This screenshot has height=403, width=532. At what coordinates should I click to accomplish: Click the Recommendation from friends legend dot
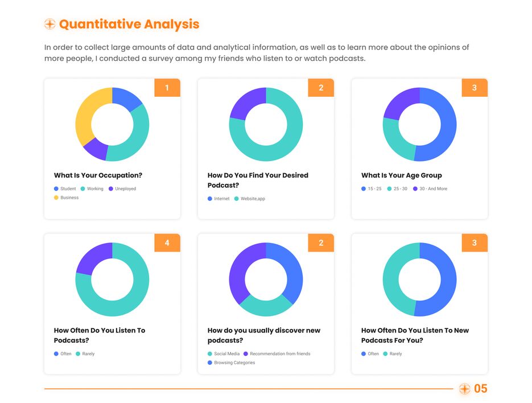246,354
